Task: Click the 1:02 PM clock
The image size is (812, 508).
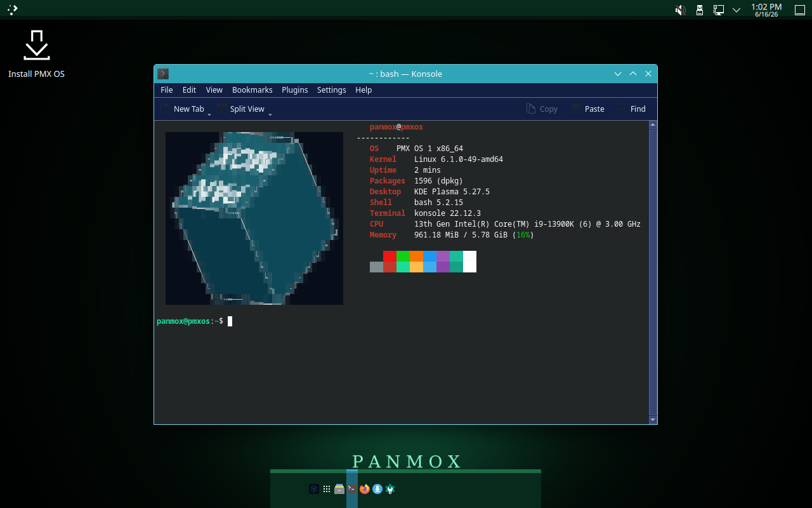Action: [x=766, y=10]
